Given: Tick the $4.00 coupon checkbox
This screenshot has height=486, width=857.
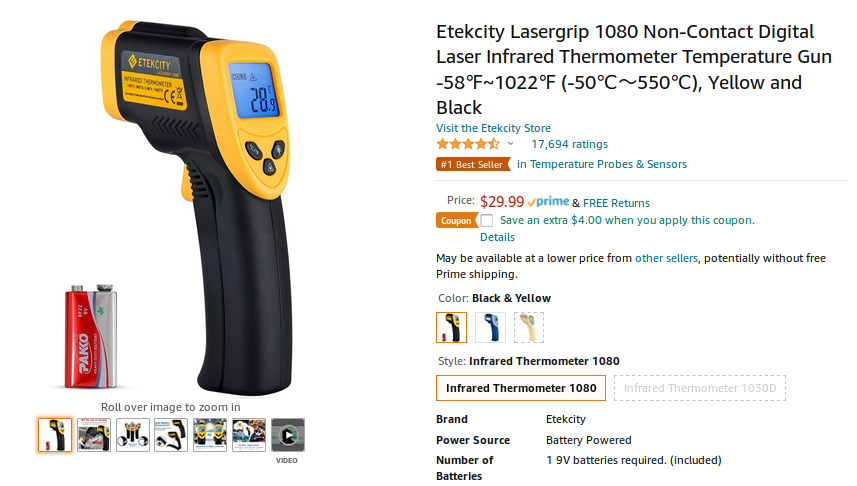Looking at the screenshot, I should pyautogui.click(x=486, y=220).
